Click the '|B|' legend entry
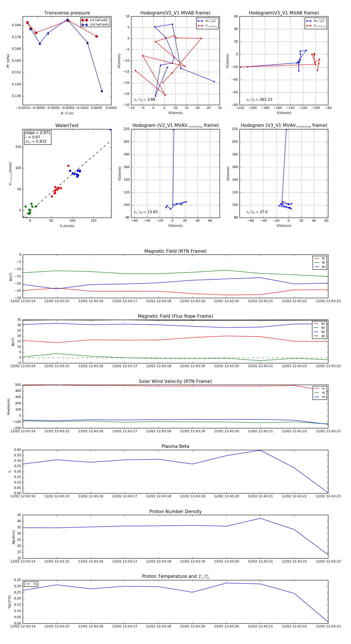The height and width of the screenshot is (644, 351). [x=320, y=336]
